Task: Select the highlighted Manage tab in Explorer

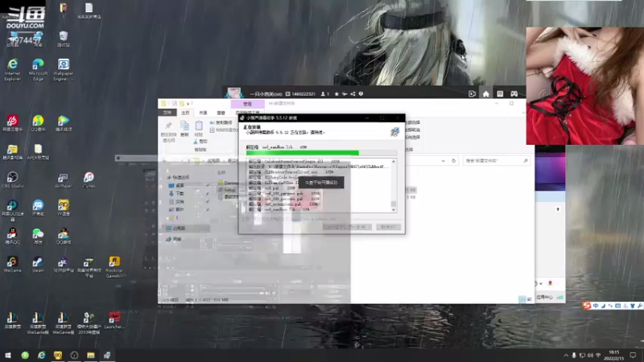Action: pos(247,104)
